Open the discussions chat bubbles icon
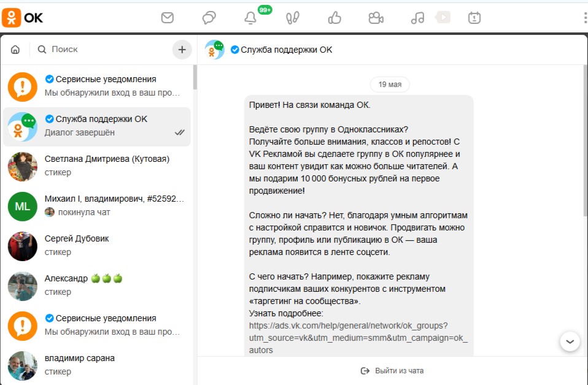This screenshot has width=588, height=385. coord(209,18)
